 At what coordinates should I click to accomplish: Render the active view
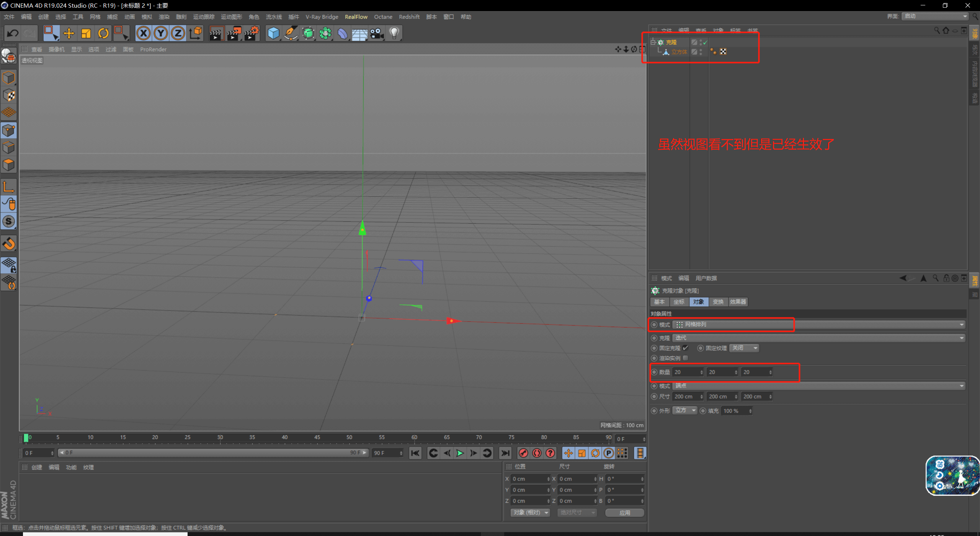(x=216, y=33)
